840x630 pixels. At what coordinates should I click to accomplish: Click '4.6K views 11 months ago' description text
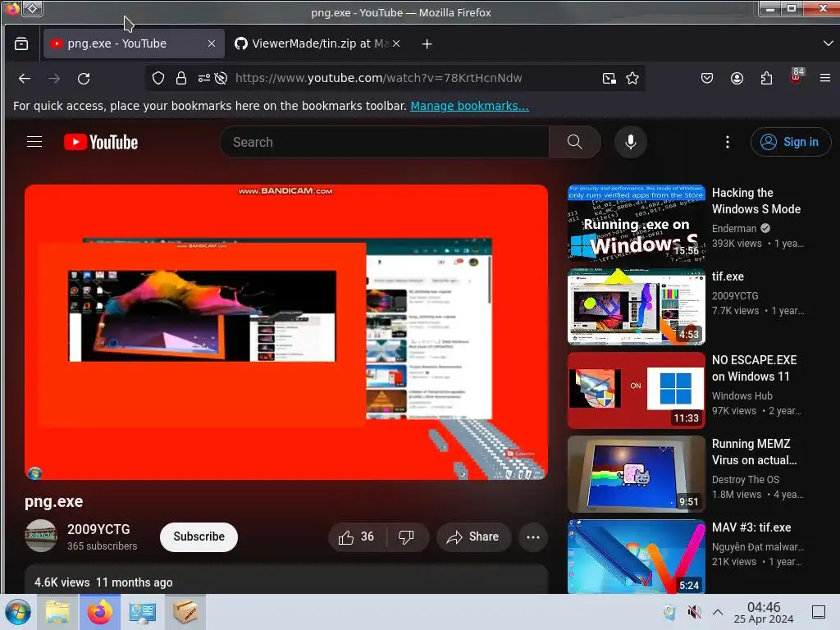coord(103,582)
